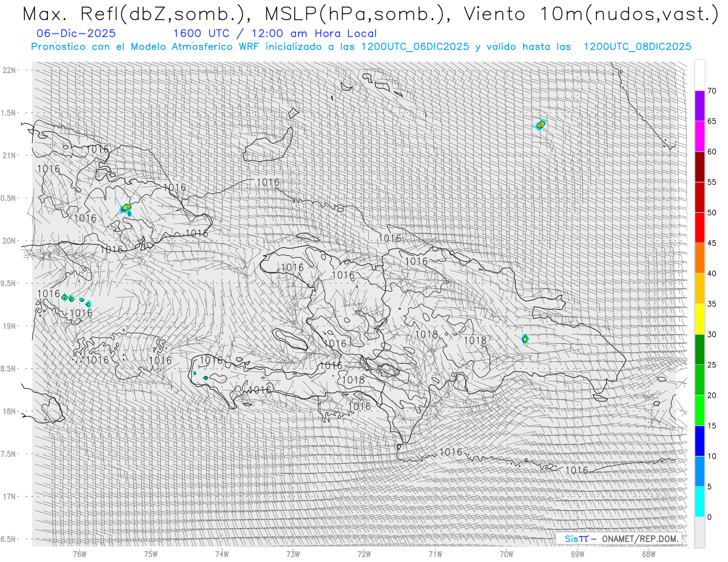This screenshot has height=562, width=728.
Task: Click the bright green 15-20 dBZ segment
Action: [x=699, y=410]
